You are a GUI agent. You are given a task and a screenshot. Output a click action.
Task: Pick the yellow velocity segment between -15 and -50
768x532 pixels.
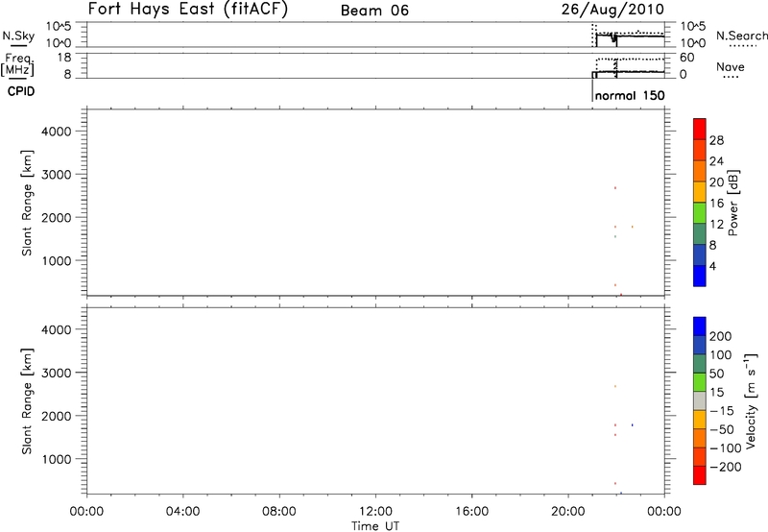click(x=700, y=420)
